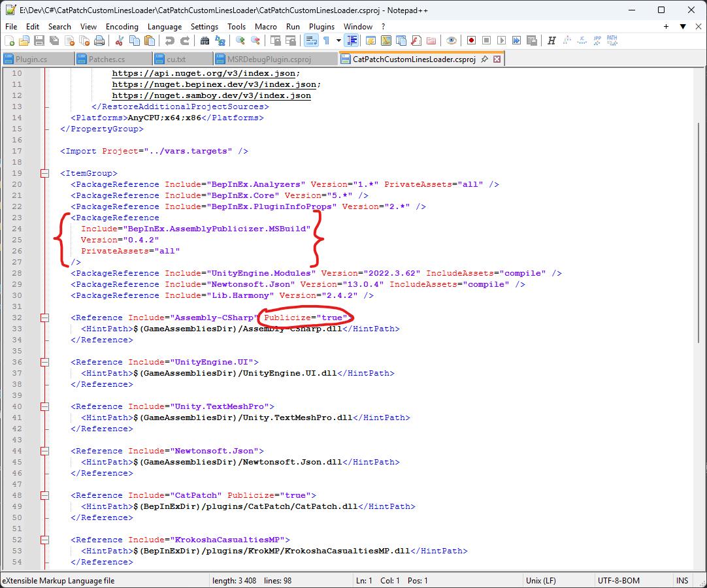Add new tab with plus button
The width and height of the screenshot is (707, 588).
(x=666, y=27)
